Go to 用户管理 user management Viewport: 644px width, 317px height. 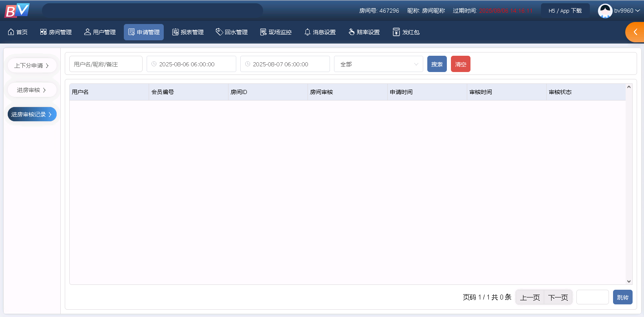[100, 32]
